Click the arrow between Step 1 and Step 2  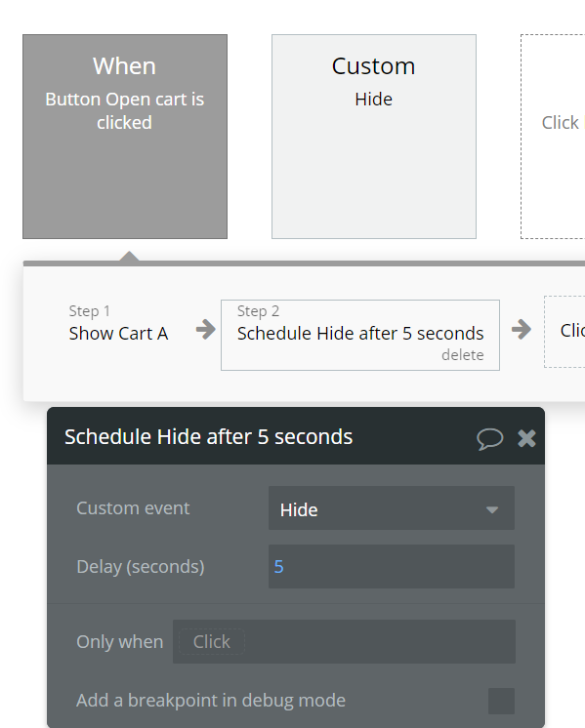pos(206,330)
